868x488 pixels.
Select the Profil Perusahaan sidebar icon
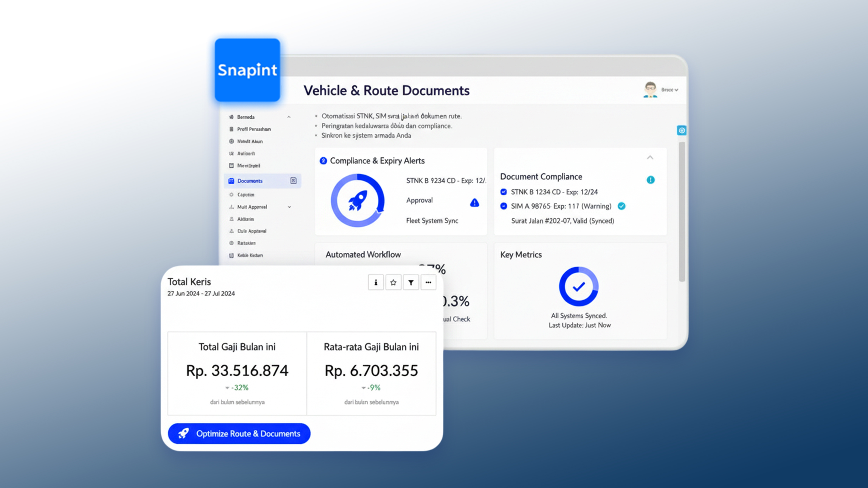[231, 129]
